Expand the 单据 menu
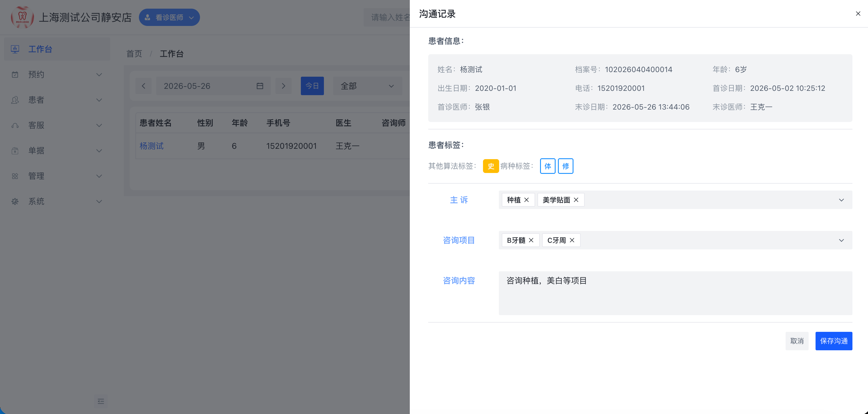Image resolution: width=868 pixels, height=414 pixels. [57, 151]
